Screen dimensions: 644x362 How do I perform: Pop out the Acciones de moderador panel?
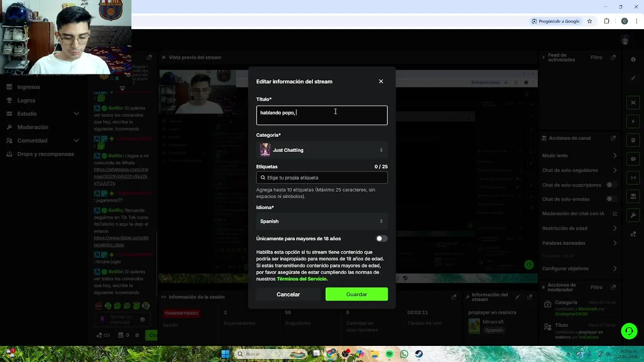click(613, 288)
